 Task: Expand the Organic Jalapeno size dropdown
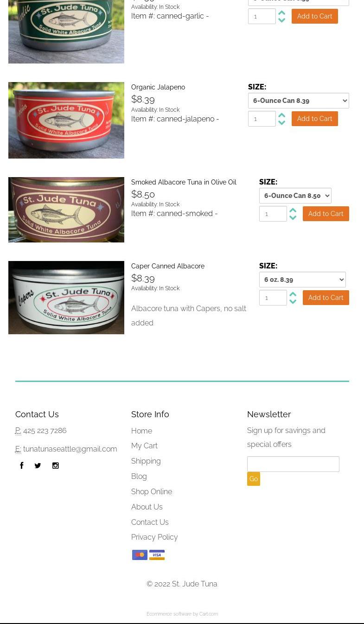[299, 101]
